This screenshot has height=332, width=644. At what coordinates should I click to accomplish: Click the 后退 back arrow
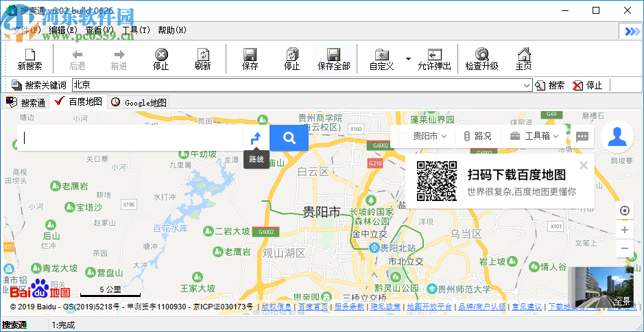tap(77, 60)
